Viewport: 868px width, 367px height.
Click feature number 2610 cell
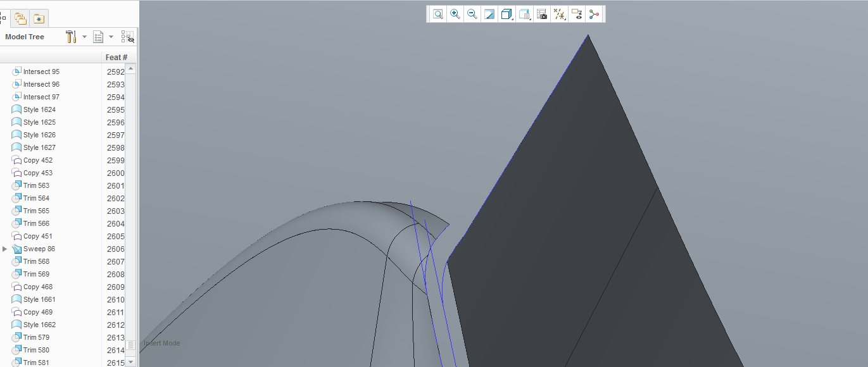(116, 299)
